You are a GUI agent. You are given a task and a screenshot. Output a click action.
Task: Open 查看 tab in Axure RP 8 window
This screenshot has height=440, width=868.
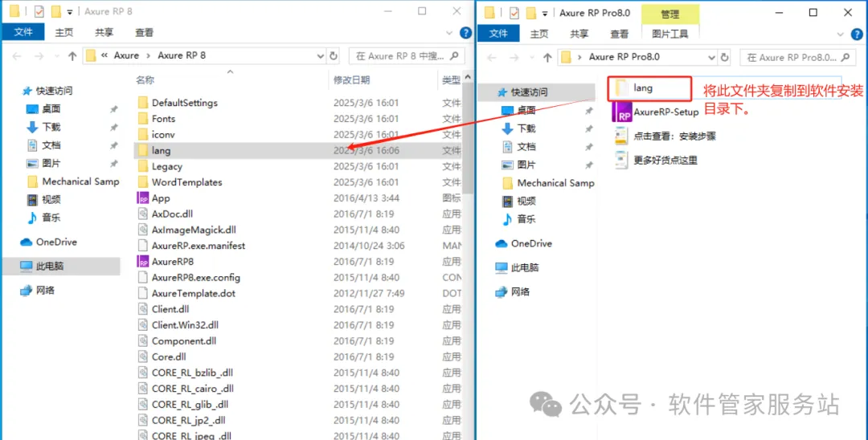pos(144,33)
